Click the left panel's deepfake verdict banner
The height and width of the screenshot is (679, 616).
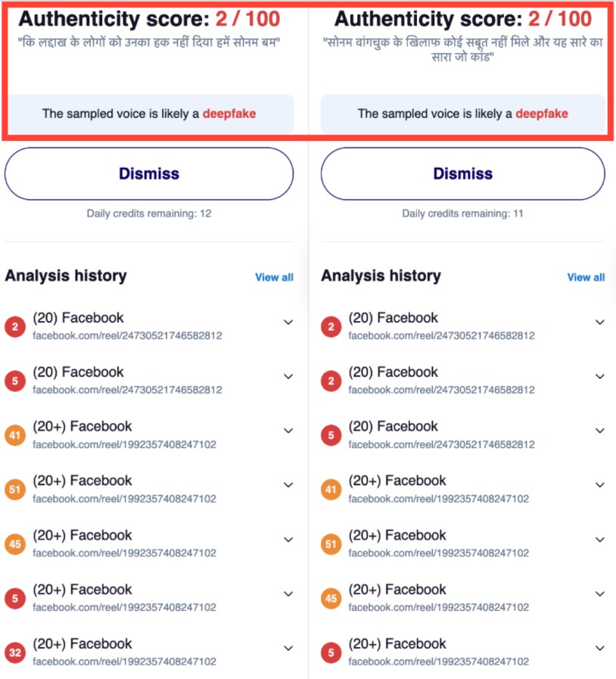tap(149, 114)
